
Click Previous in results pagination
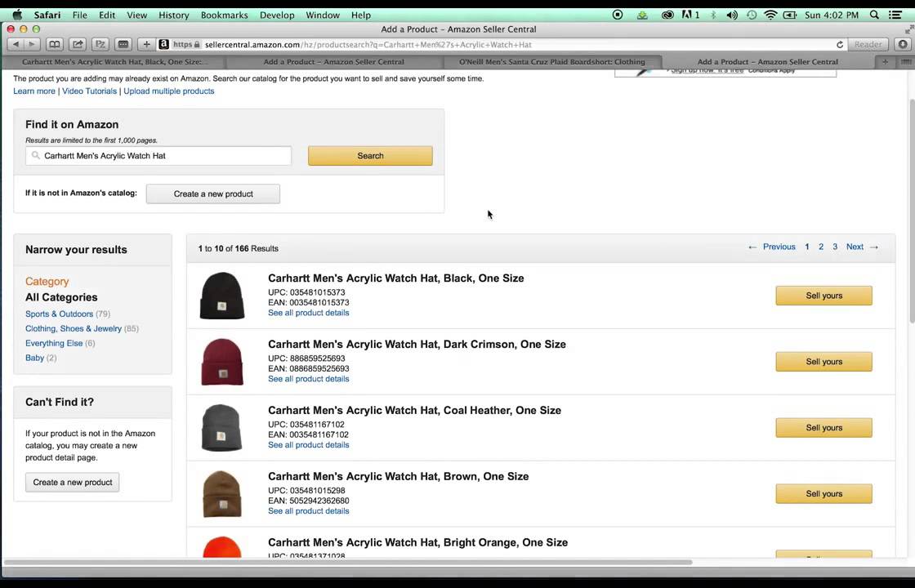click(771, 247)
